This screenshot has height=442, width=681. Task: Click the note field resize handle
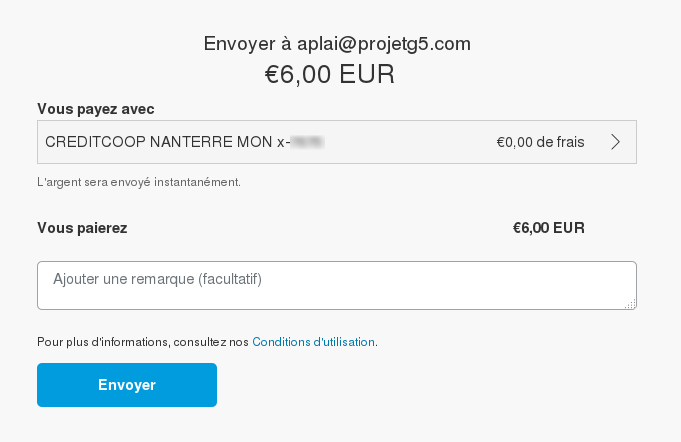631,305
